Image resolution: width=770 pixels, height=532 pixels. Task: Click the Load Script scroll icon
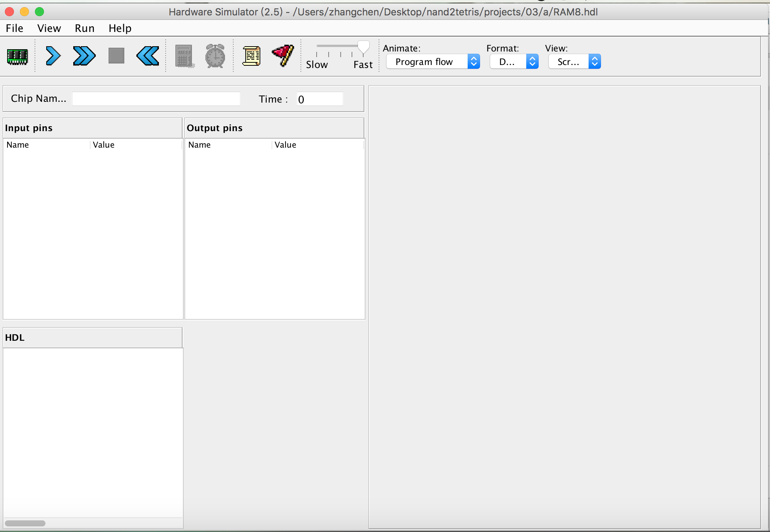pos(251,56)
